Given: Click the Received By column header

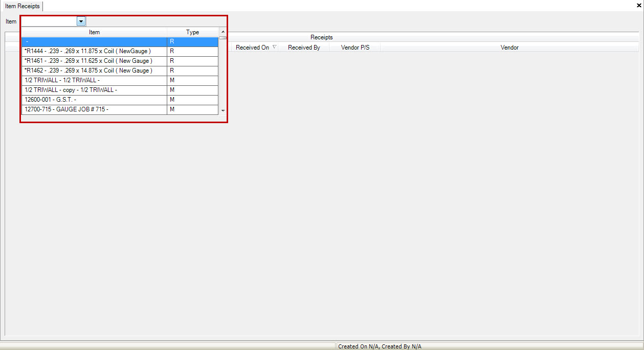Looking at the screenshot, I should [x=304, y=46].
